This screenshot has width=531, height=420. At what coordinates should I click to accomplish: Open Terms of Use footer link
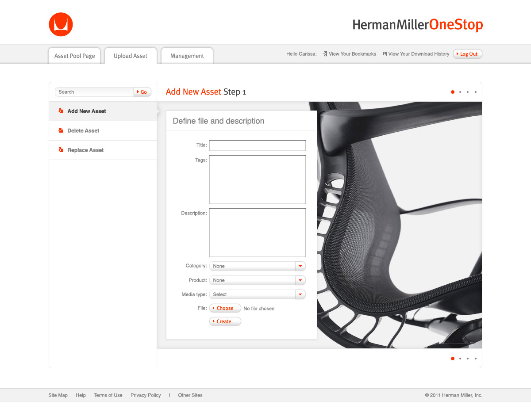pos(108,395)
